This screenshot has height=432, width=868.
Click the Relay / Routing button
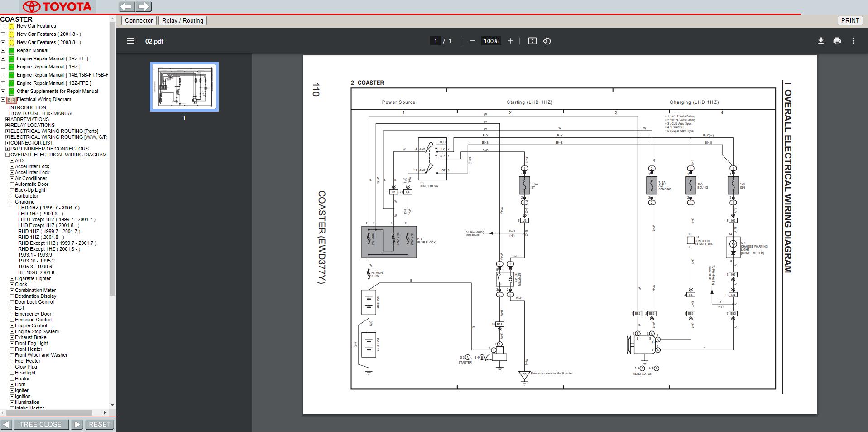(182, 21)
